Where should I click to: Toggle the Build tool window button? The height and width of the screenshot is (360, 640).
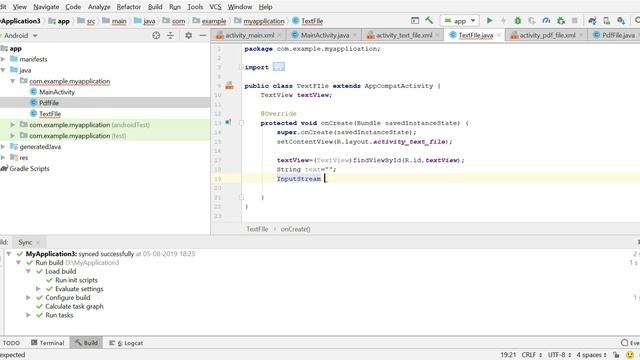coord(86,343)
